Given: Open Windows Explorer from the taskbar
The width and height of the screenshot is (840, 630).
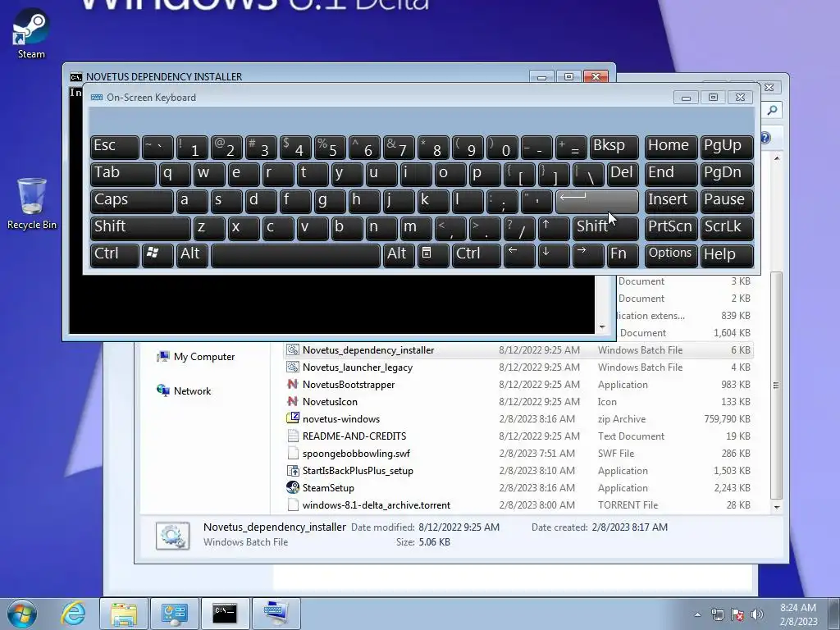Looking at the screenshot, I should 124,614.
